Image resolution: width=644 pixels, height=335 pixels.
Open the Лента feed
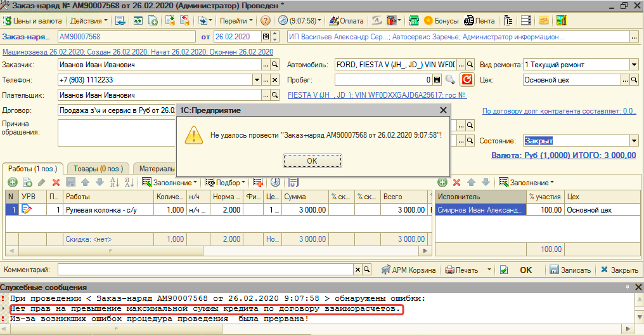tap(479, 20)
